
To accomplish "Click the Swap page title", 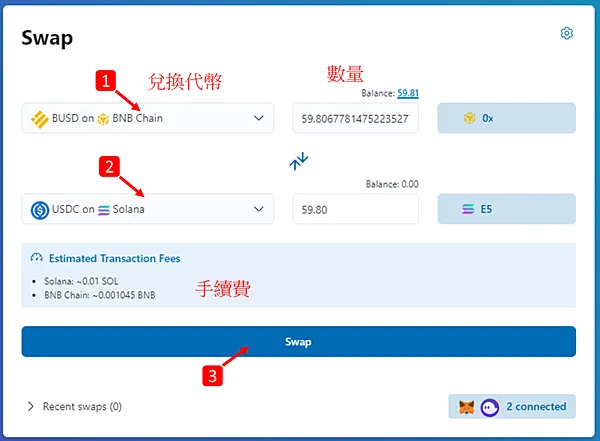I will [x=47, y=38].
